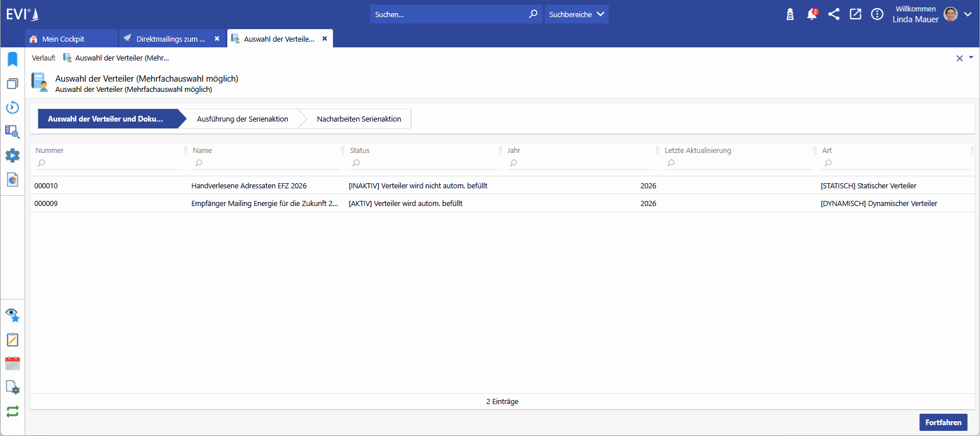Click the blue bookmark icon in sidebar

pos(13,59)
